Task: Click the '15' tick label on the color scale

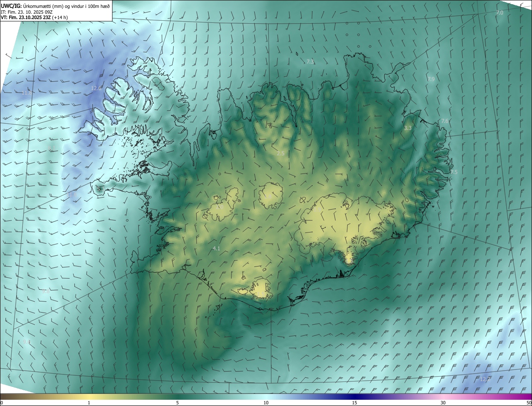Action: click(x=355, y=403)
